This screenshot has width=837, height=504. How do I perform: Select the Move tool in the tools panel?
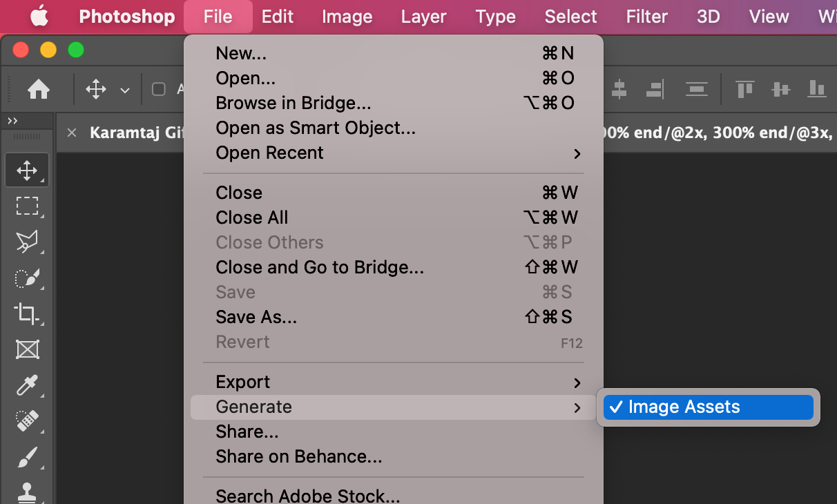(x=27, y=170)
